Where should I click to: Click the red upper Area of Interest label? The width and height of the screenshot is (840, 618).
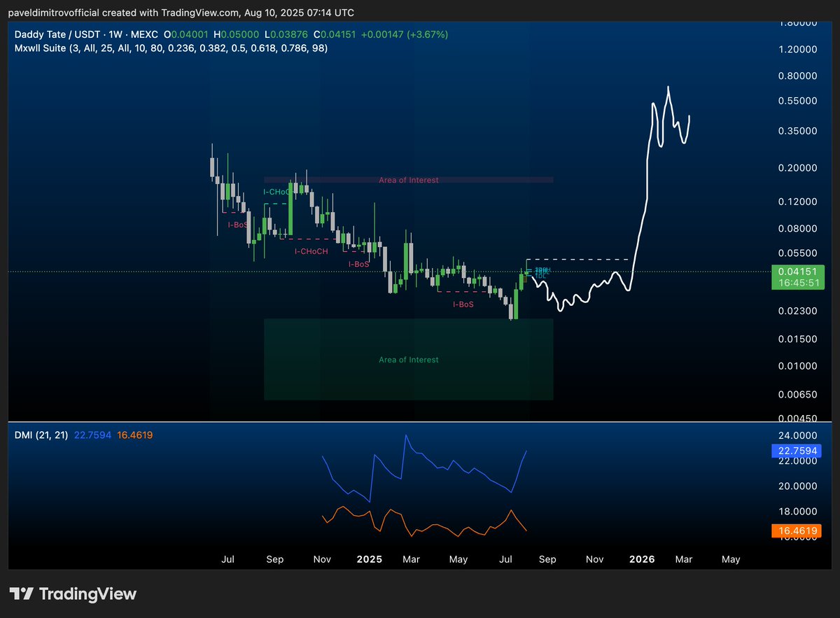(409, 180)
